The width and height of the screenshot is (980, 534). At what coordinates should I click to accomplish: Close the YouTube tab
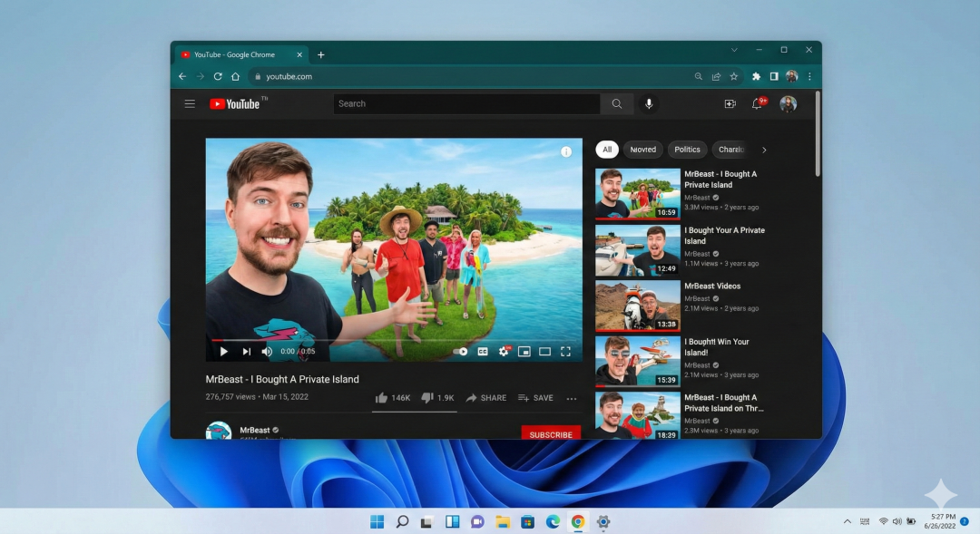click(x=299, y=55)
